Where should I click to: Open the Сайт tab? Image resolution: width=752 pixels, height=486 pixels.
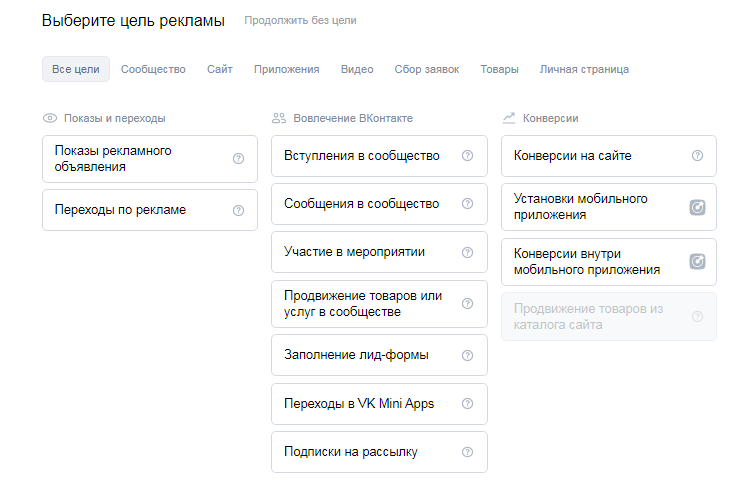coord(220,69)
